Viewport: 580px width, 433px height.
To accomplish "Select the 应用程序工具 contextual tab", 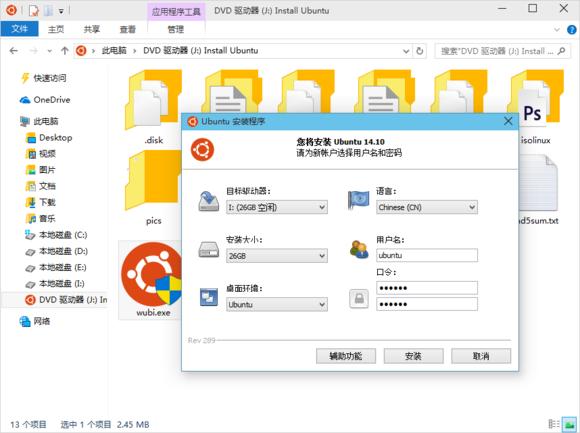I will pyautogui.click(x=176, y=11).
